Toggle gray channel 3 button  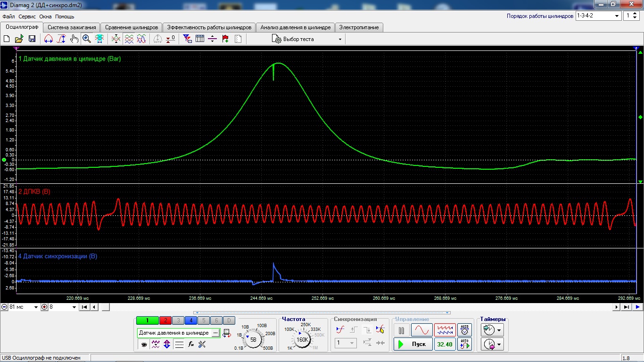[x=178, y=321]
